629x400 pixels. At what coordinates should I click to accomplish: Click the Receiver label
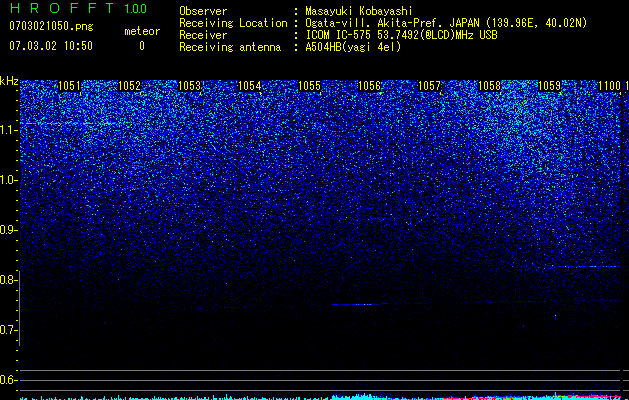203,35
